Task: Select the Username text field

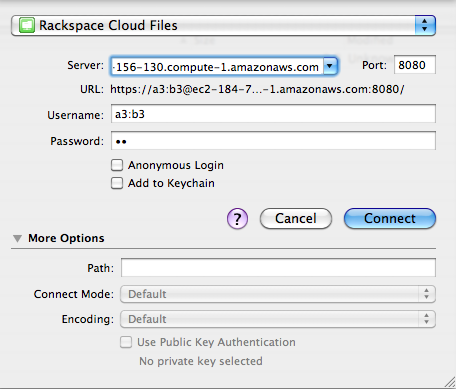Action: (273, 114)
